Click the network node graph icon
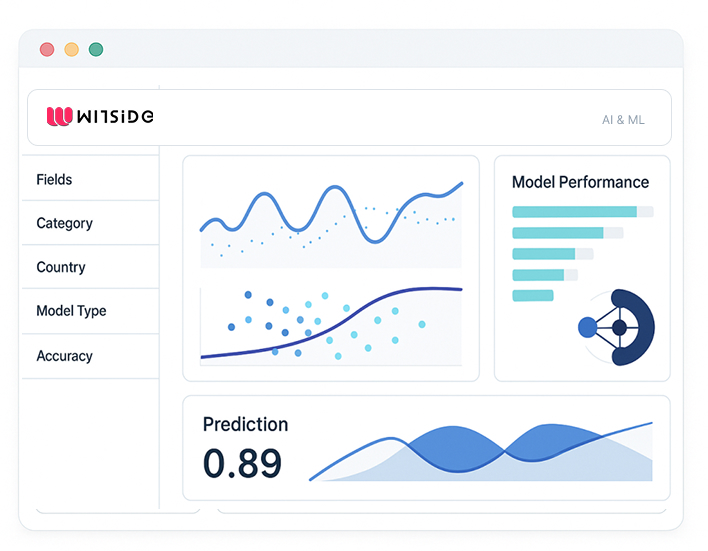The width and height of the screenshot is (708, 551). [x=616, y=327]
